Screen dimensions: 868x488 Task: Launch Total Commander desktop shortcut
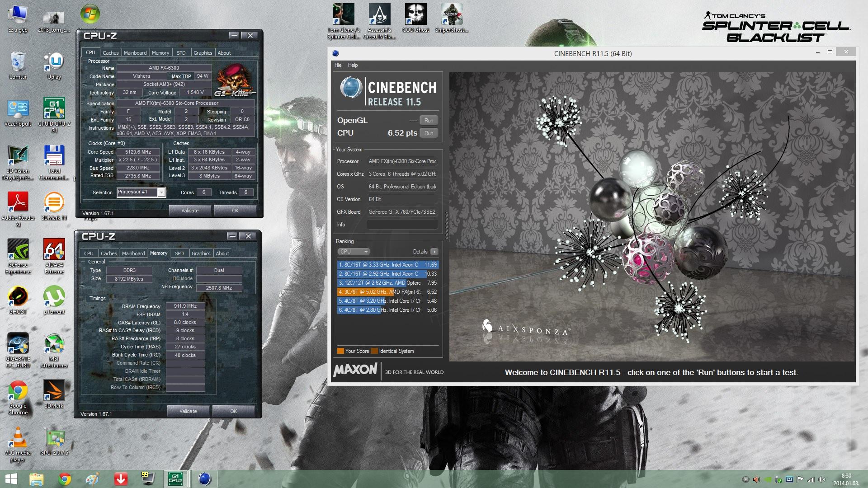click(54, 163)
